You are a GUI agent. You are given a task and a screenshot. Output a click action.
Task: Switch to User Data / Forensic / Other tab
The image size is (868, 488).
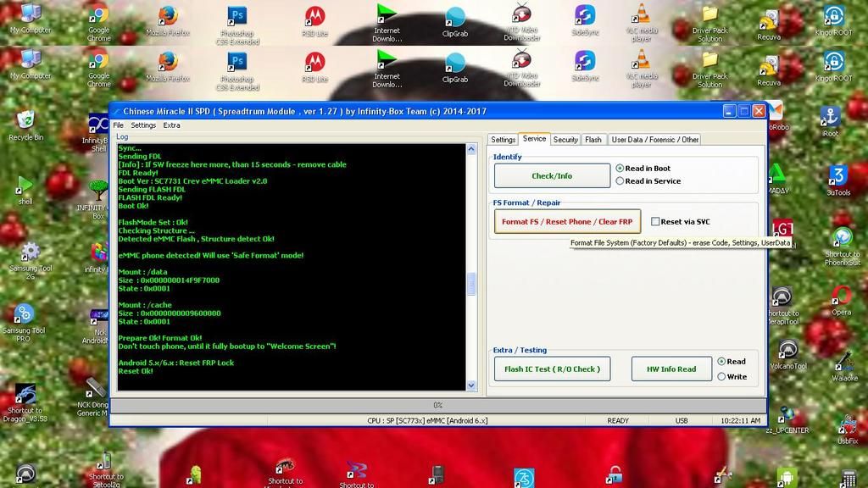(655, 140)
